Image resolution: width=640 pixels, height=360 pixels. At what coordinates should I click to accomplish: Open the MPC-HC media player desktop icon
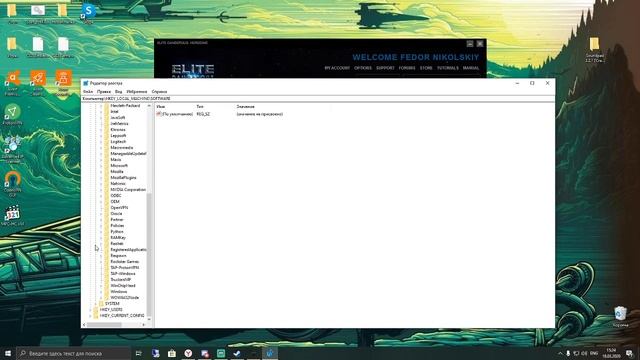coord(13,216)
